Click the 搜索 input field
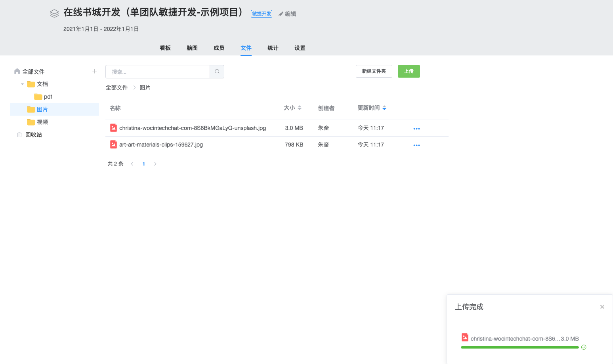 [157, 72]
